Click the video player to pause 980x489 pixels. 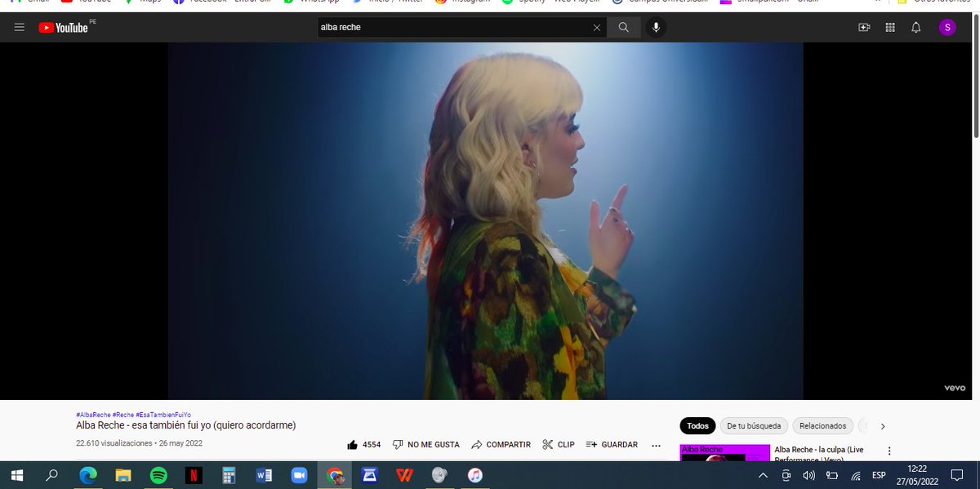tap(485, 220)
